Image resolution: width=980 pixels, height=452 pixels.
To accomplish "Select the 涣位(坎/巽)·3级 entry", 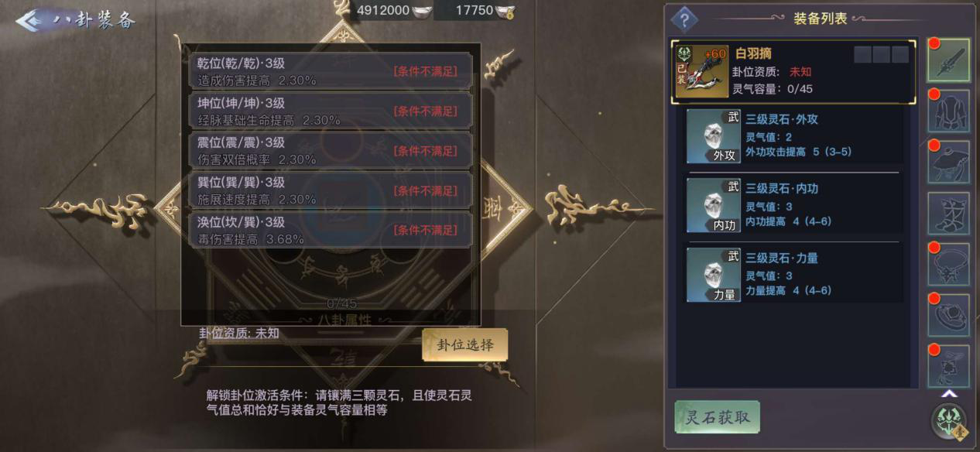I will tap(330, 230).
